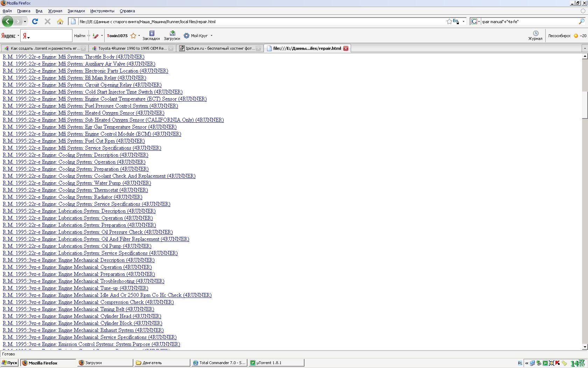Close the Toyota 4Runner OEM tab
588x368 pixels.
coord(171,48)
